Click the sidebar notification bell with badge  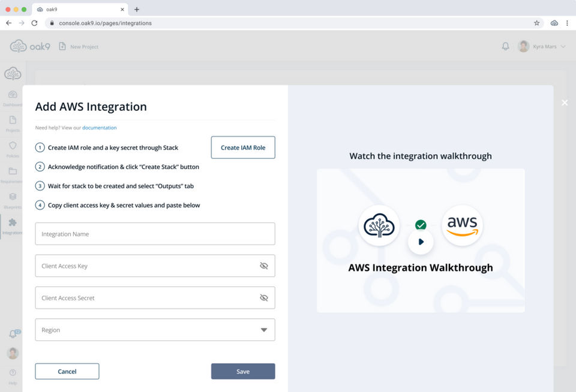click(14, 333)
